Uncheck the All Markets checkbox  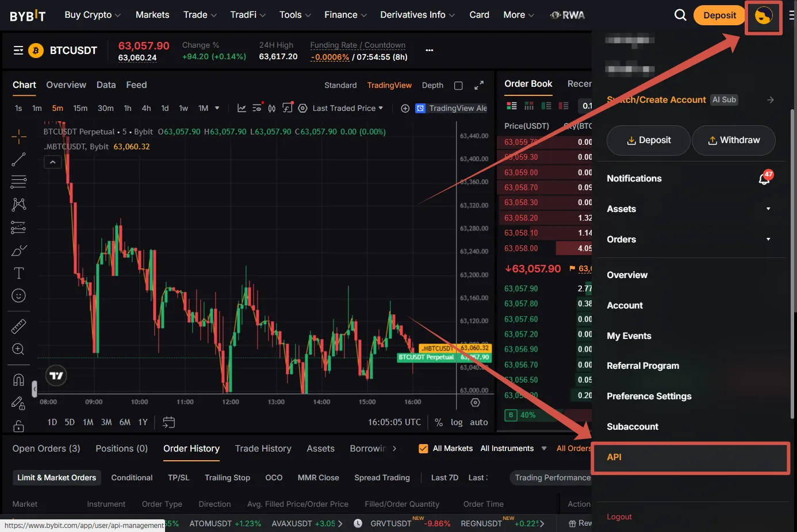click(423, 449)
